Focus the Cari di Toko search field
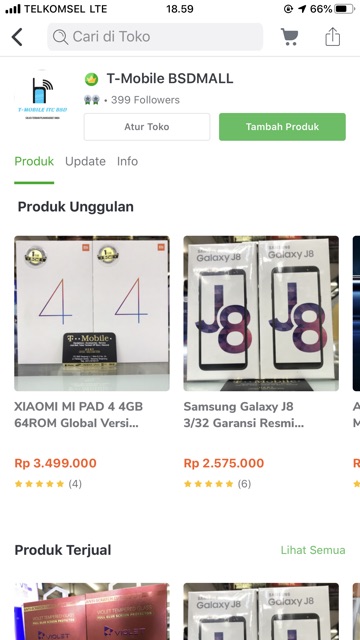Image resolution: width=360 pixels, height=640 pixels. point(155,37)
